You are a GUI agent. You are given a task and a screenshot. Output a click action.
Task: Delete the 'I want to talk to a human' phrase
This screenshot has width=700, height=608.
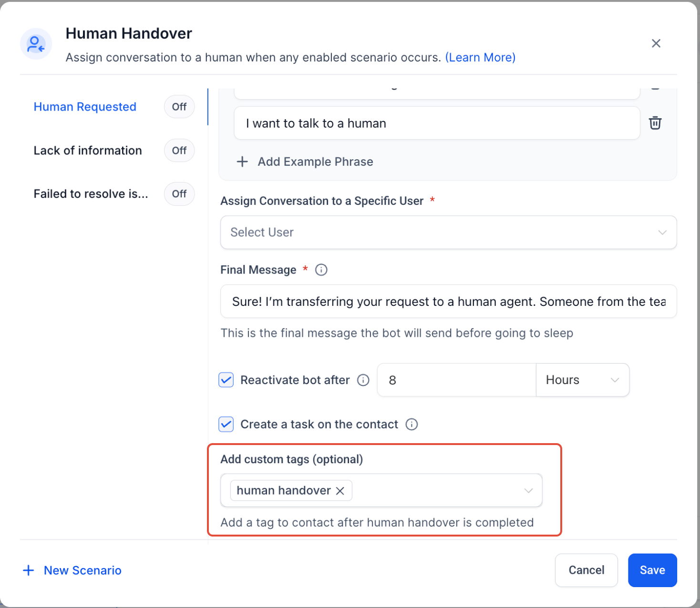655,123
